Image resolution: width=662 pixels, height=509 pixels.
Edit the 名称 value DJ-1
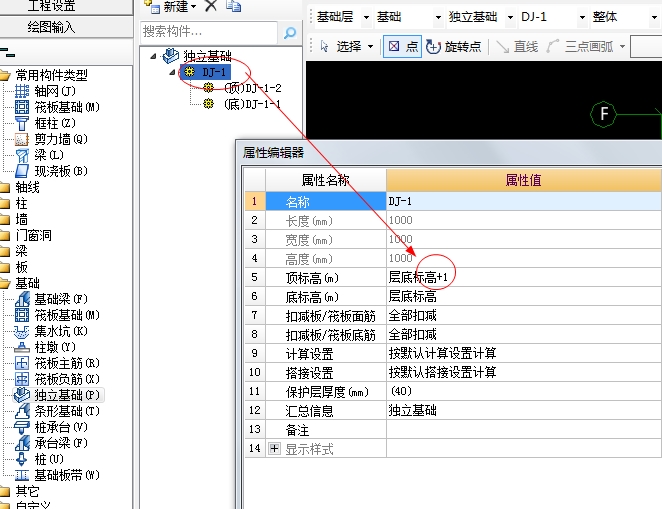click(524, 201)
